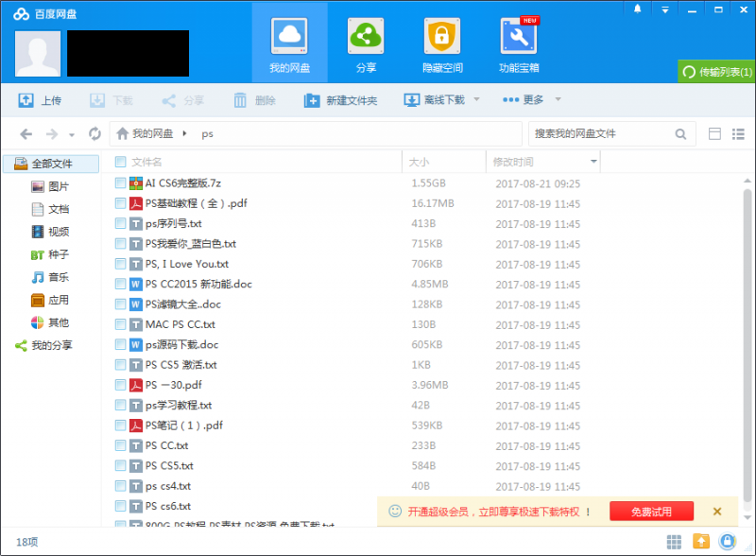Viewport: 756px width, 556px height.
Task: Close the 超级会员 promotion banner
Action: click(x=717, y=512)
